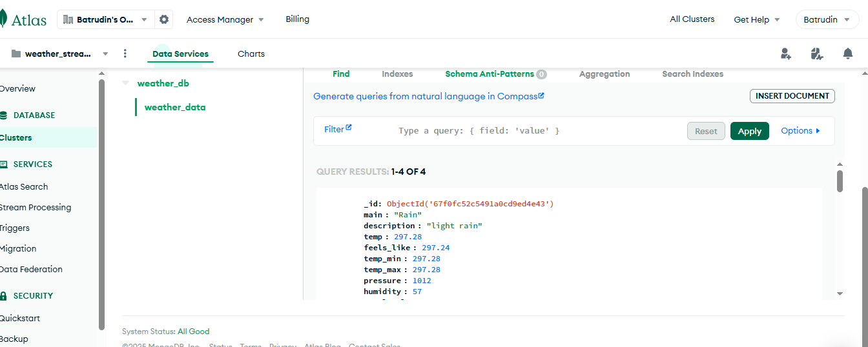Screen dimensions: 868x347
Task: Click the ObjectId value in the document
Action: tap(470, 204)
